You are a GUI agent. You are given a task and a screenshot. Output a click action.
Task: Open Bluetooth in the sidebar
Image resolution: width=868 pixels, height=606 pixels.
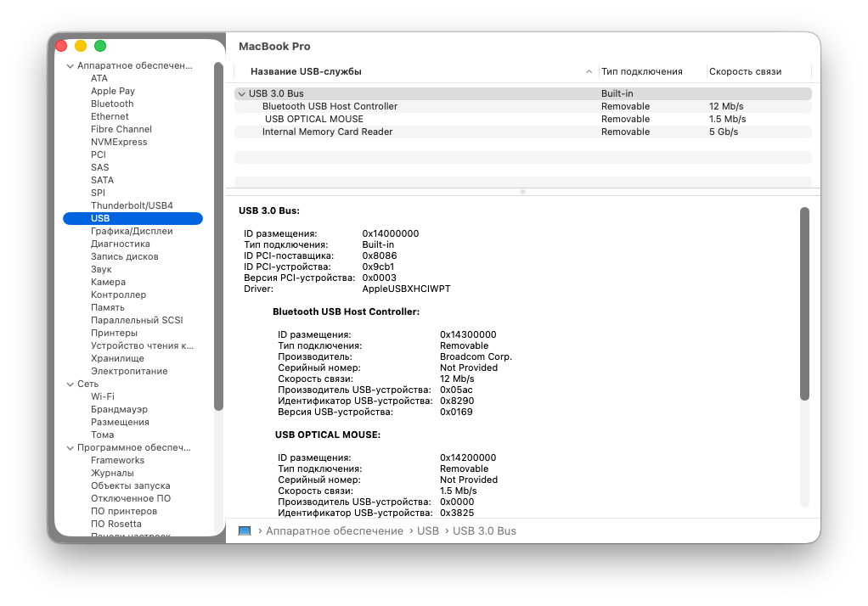pos(112,104)
